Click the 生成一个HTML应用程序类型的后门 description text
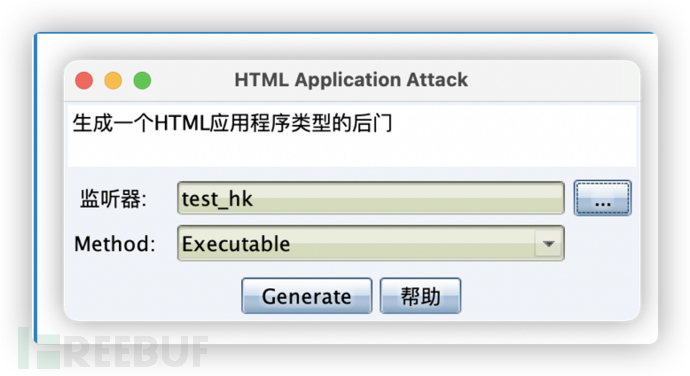The width and height of the screenshot is (690, 376). [x=232, y=123]
